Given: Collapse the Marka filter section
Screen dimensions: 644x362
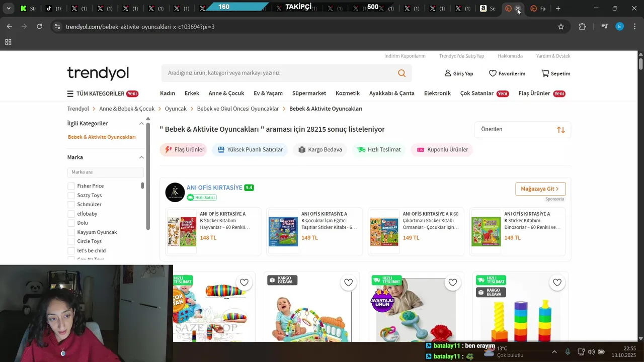Looking at the screenshot, I should (141, 157).
